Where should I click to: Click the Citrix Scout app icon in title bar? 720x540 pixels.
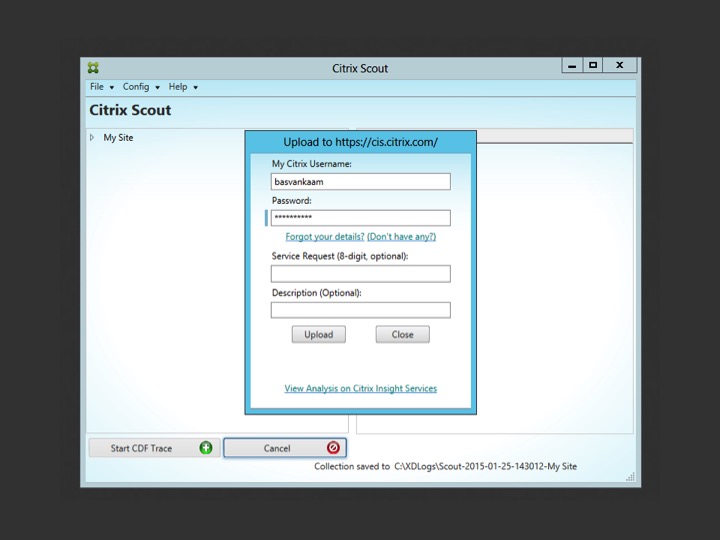click(x=93, y=68)
